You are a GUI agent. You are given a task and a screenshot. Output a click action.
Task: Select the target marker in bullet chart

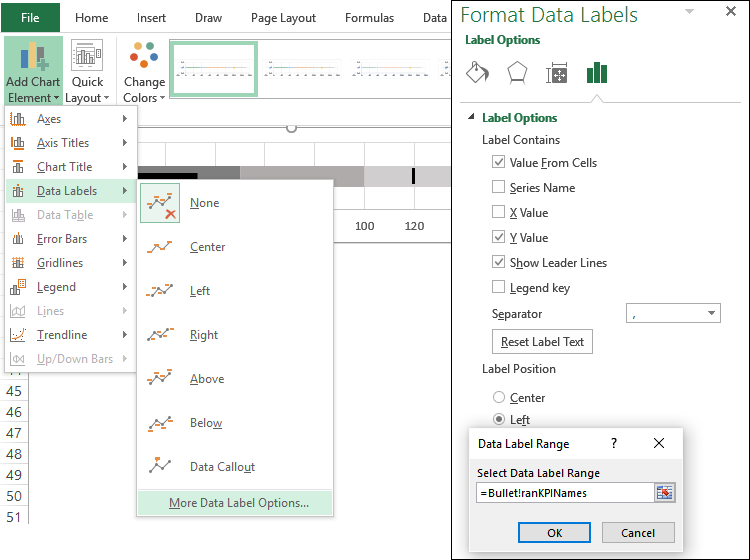click(x=413, y=176)
